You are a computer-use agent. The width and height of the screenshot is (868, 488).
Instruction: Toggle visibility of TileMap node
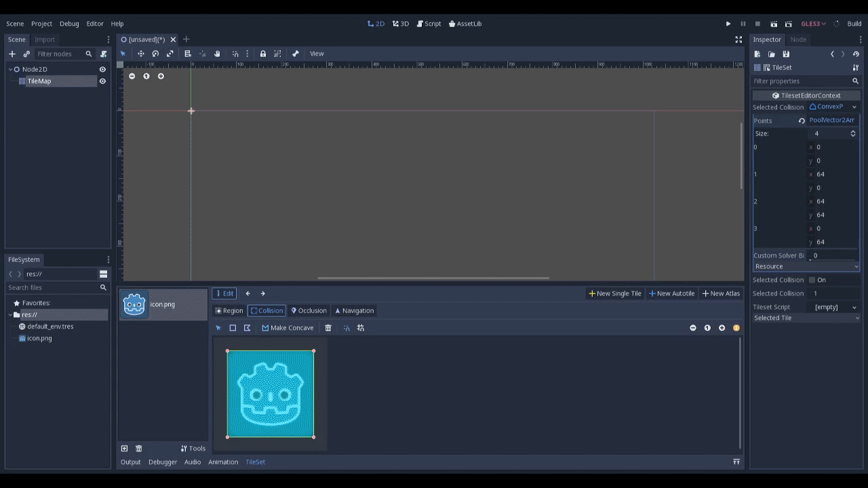(102, 81)
